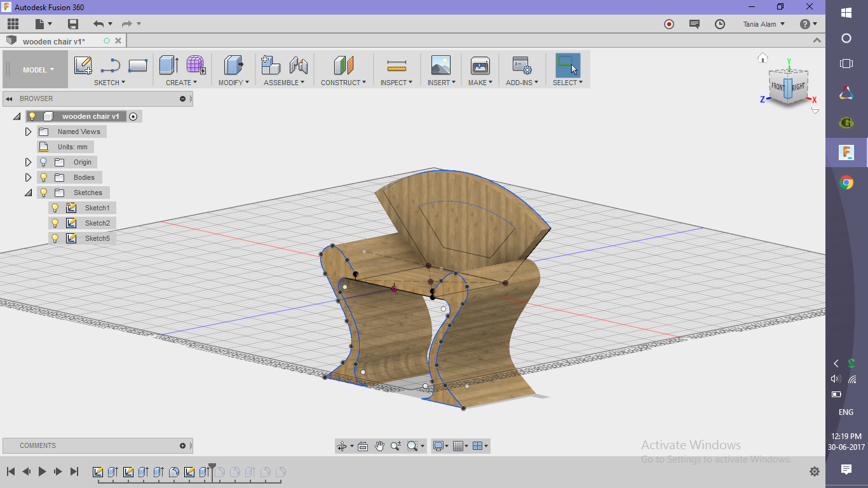Select the Create Sketch tool
Image resolution: width=868 pixels, height=488 pixels.
83,65
